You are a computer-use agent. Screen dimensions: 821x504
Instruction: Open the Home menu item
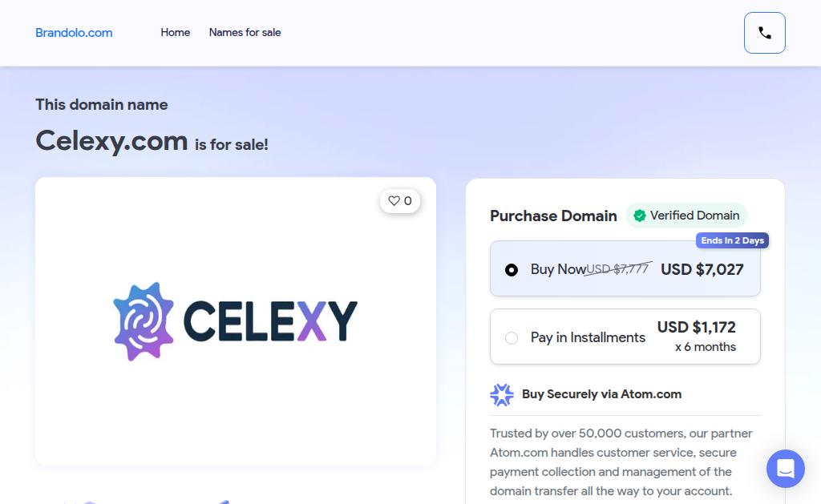(x=175, y=33)
